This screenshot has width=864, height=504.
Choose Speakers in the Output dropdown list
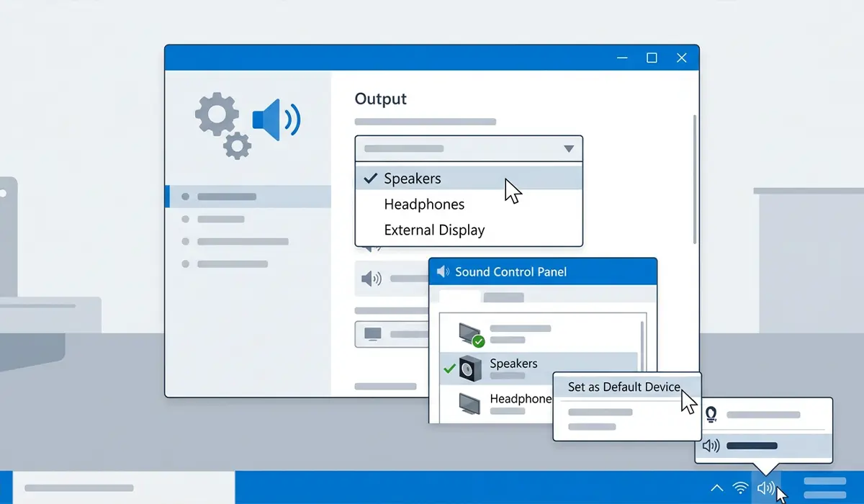(x=469, y=179)
